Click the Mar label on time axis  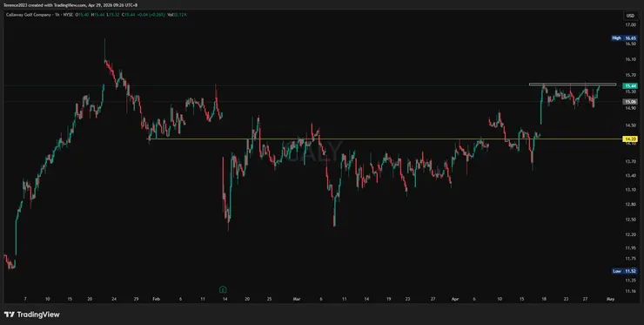[297, 299]
